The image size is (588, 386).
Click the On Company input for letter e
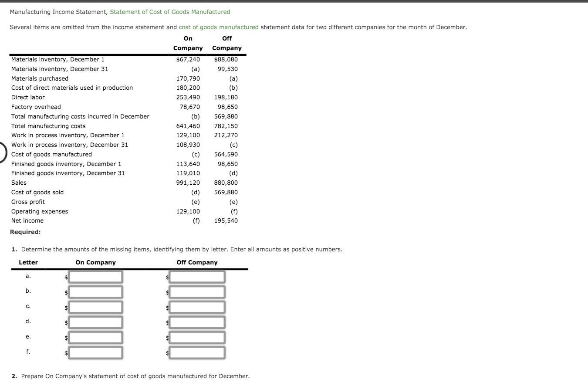[x=95, y=337]
